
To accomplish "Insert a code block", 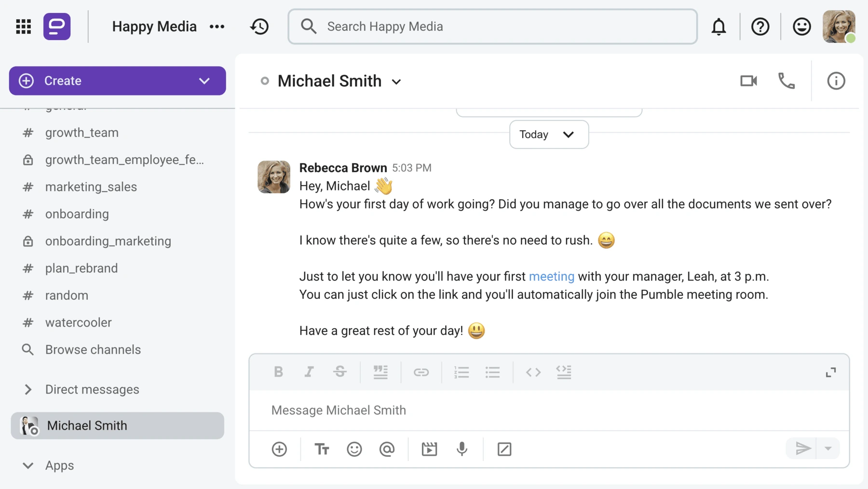I will (x=564, y=372).
